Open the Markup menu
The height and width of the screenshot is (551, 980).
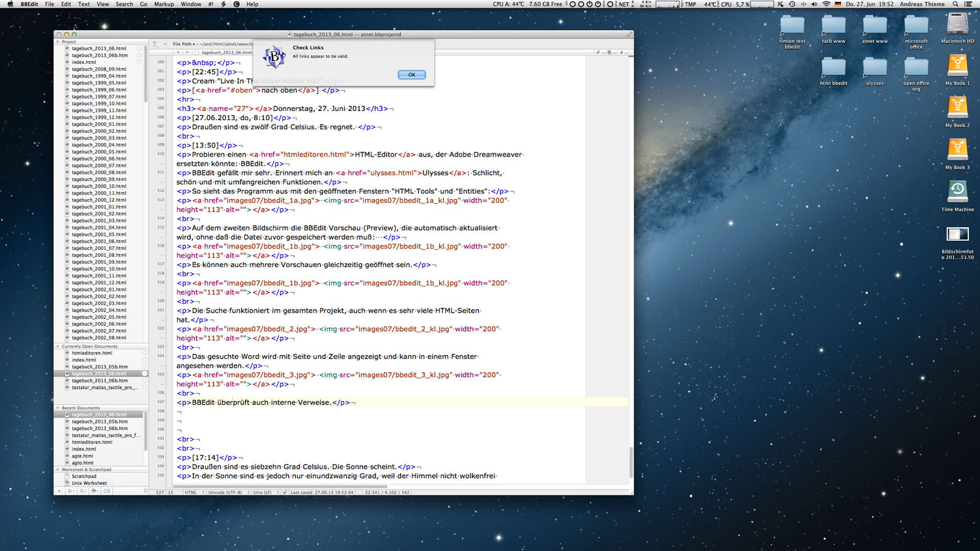tap(164, 4)
